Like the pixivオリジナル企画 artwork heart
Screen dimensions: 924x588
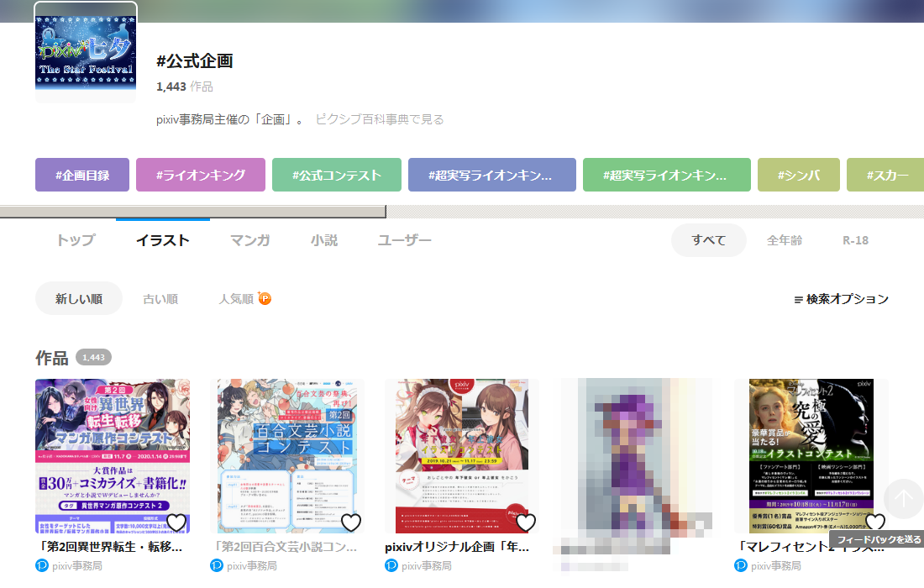pos(526,522)
